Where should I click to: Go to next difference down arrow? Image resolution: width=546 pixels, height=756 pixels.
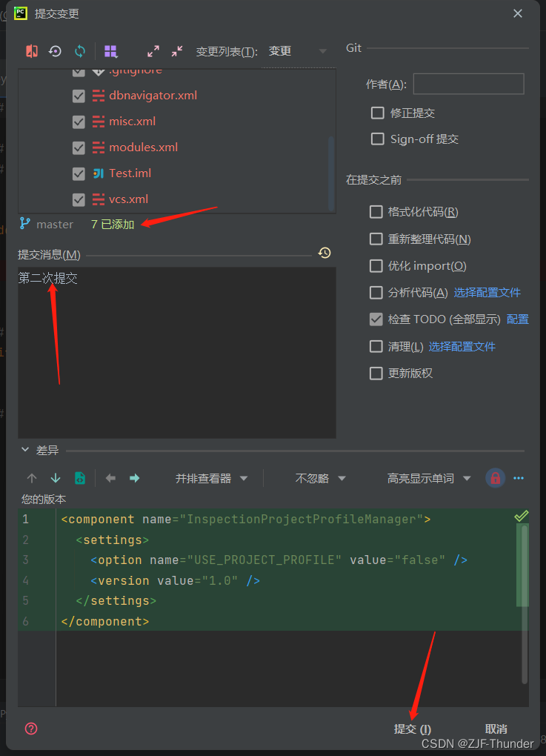click(56, 478)
